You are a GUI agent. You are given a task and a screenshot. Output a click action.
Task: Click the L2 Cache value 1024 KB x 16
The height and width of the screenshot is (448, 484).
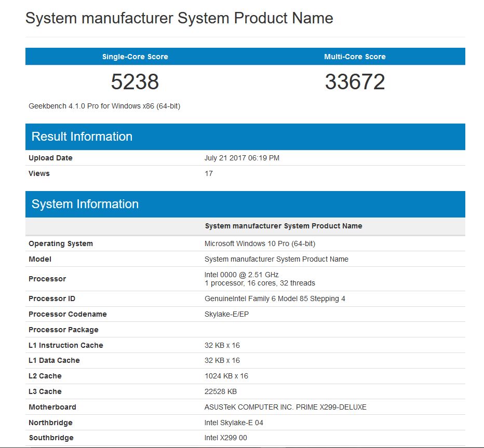click(226, 376)
